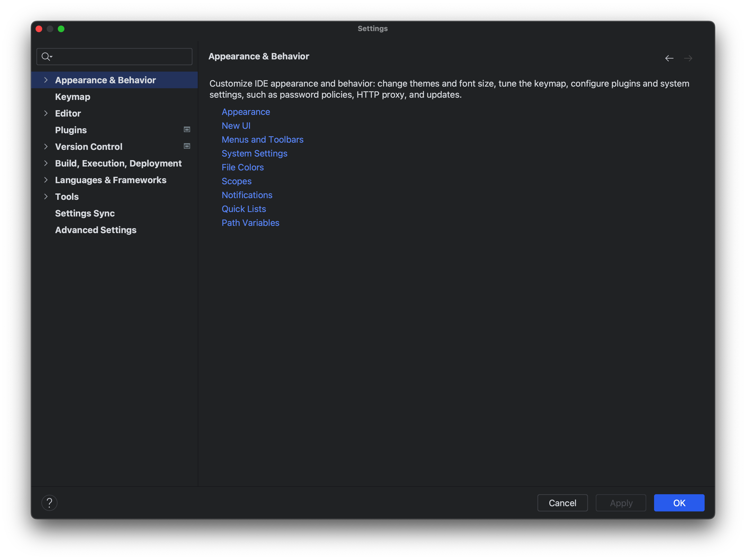Focus the settings search field
Viewport: 746px width, 560px height.
[x=114, y=57]
